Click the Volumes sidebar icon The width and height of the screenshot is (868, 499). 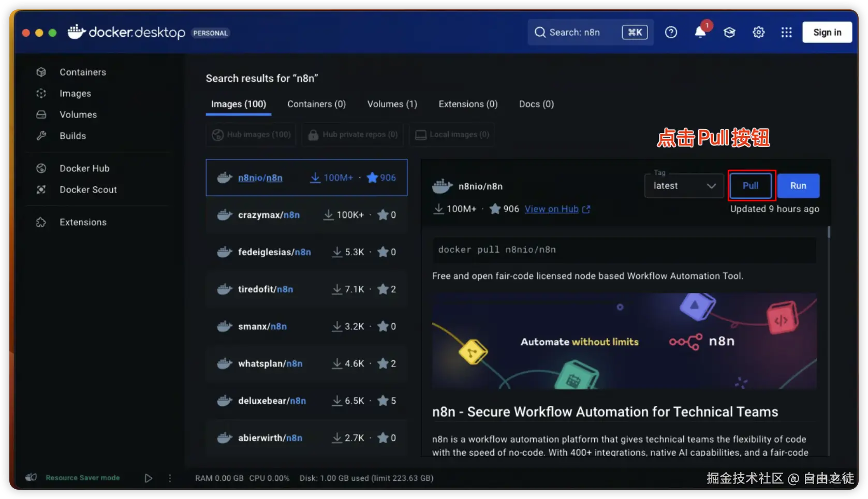pyautogui.click(x=41, y=114)
